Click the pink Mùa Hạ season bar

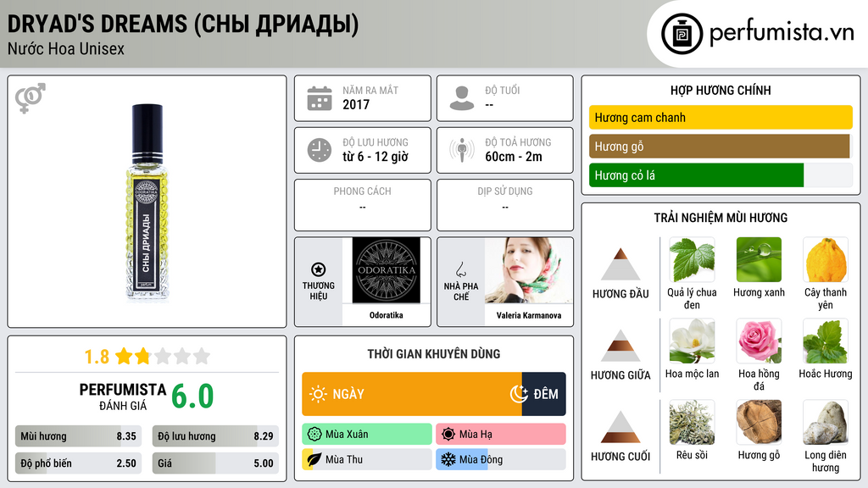tap(501, 435)
